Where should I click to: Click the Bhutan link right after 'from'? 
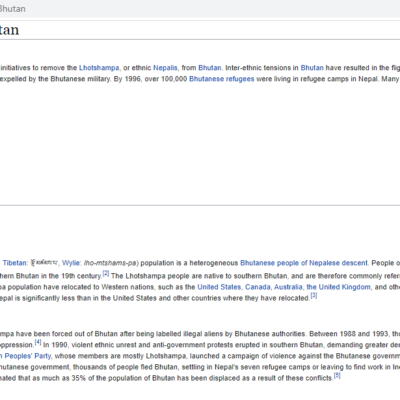tap(210, 68)
